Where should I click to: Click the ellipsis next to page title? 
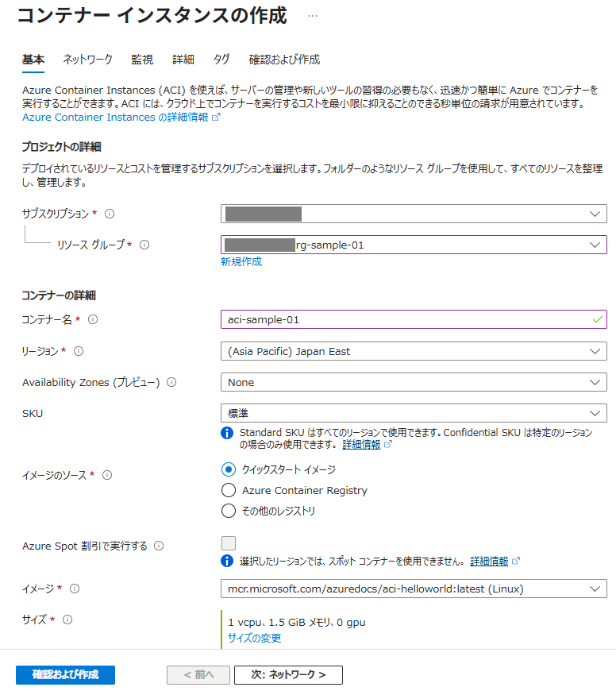[x=313, y=16]
